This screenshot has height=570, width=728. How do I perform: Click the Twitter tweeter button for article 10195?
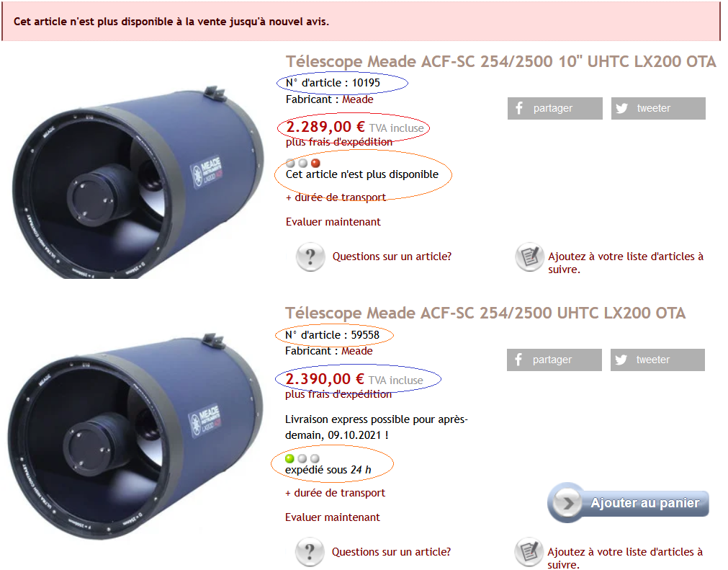click(x=658, y=108)
